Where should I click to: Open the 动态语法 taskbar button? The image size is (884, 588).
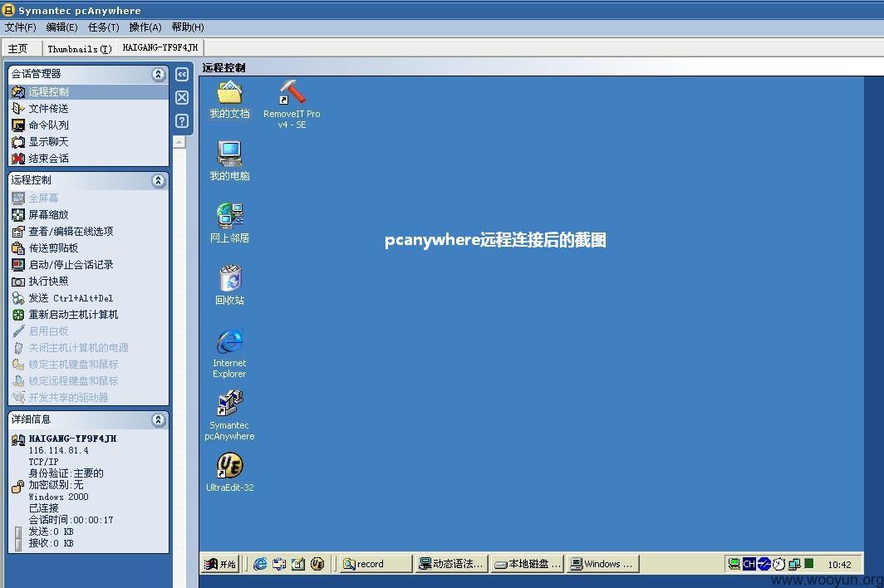coord(452,564)
